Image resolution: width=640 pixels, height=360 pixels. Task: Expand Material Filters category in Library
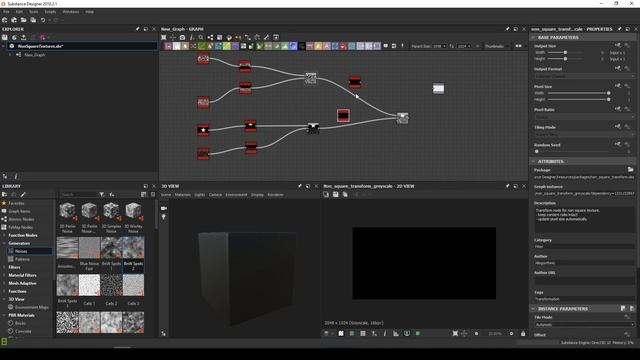[x=4, y=275]
